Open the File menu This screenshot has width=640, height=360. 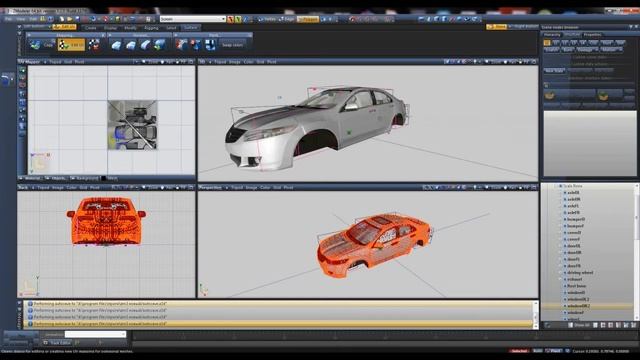pos(8,19)
